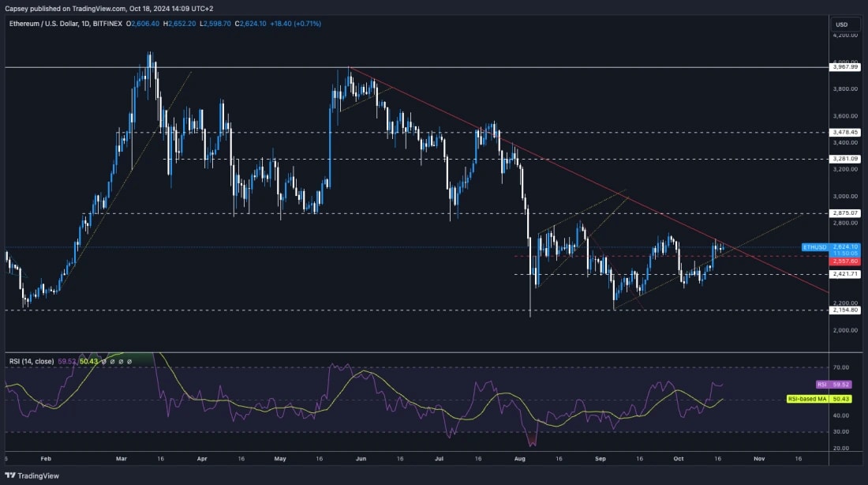868x485 pixels.
Task: Open the RSI legend more-options icon
Action: pos(129,362)
